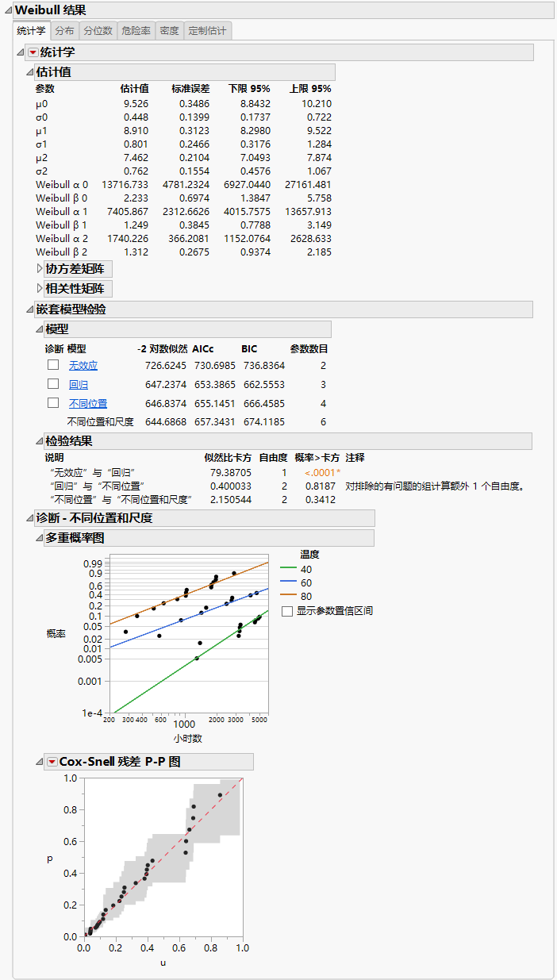
Task: Collapse the Cox-Snell 残差 P-P 图 section
Action: pos(40,762)
